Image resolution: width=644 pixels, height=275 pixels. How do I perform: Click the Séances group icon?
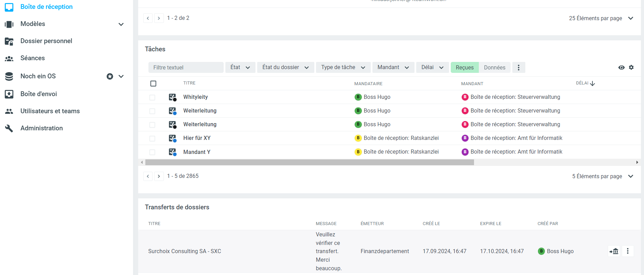[x=9, y=58]
